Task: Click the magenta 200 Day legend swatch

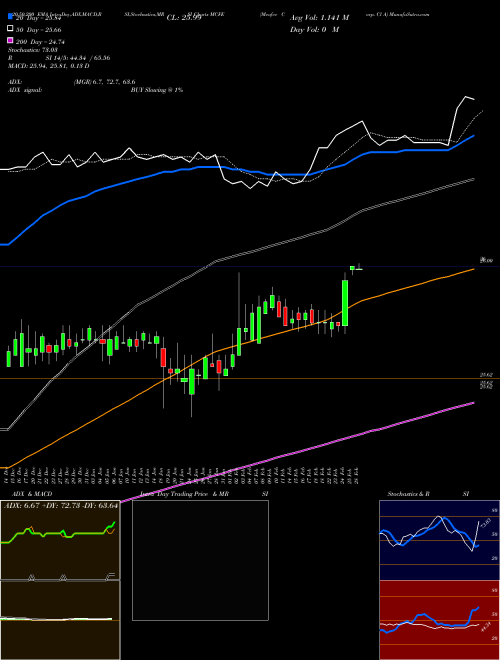Action: [x=10, y=41]
